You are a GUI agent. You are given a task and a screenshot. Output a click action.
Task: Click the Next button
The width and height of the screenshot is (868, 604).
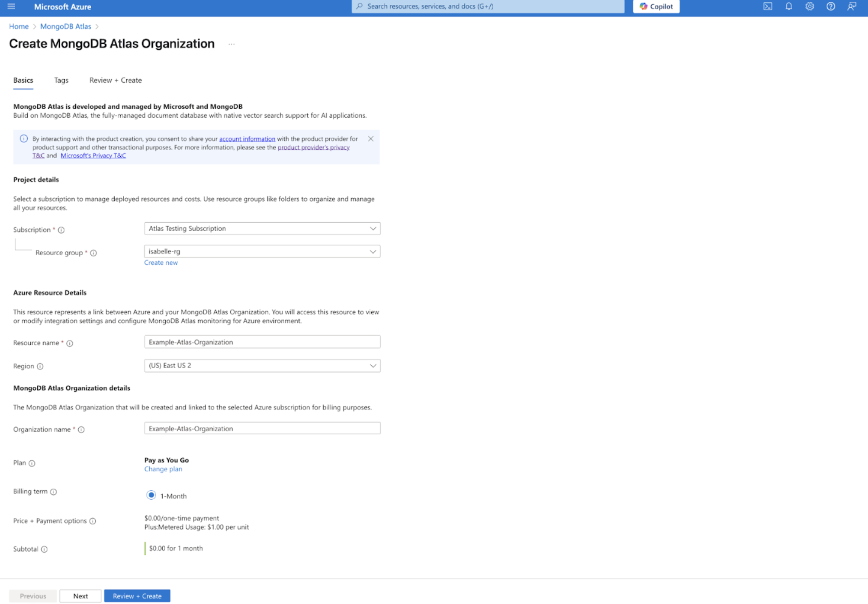tap(80, 596)
